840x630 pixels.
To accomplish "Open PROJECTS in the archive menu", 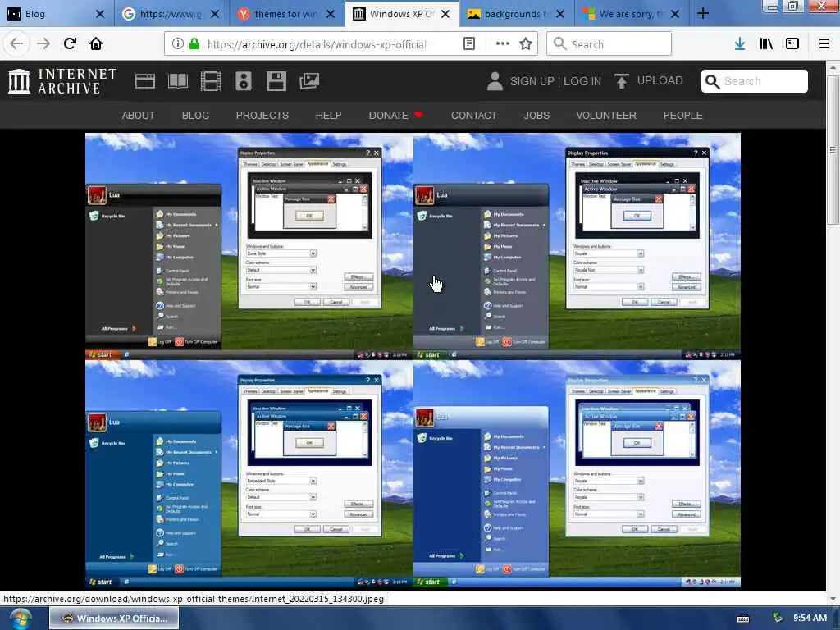I will point(262,115).
